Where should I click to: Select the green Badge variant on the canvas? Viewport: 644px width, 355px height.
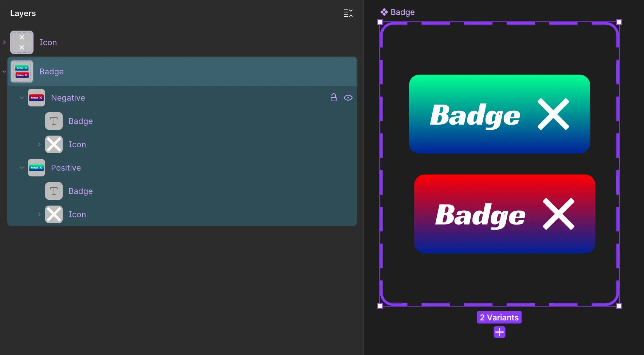pos(499,114)
